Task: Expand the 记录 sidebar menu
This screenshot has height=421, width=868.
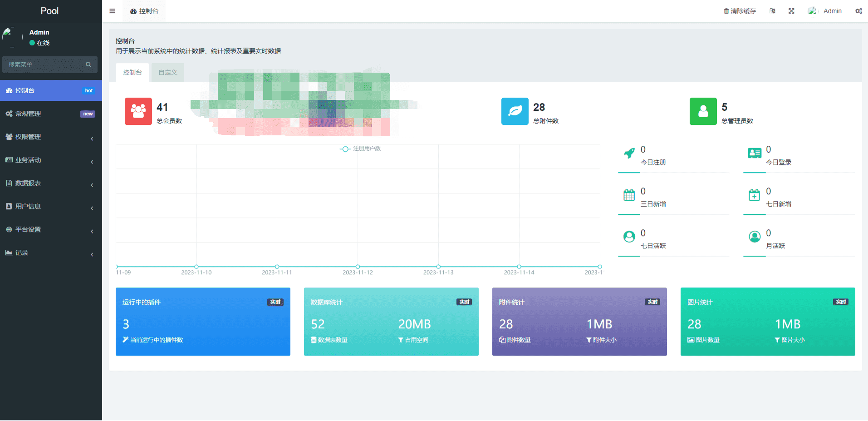Action: pos(51,253)
